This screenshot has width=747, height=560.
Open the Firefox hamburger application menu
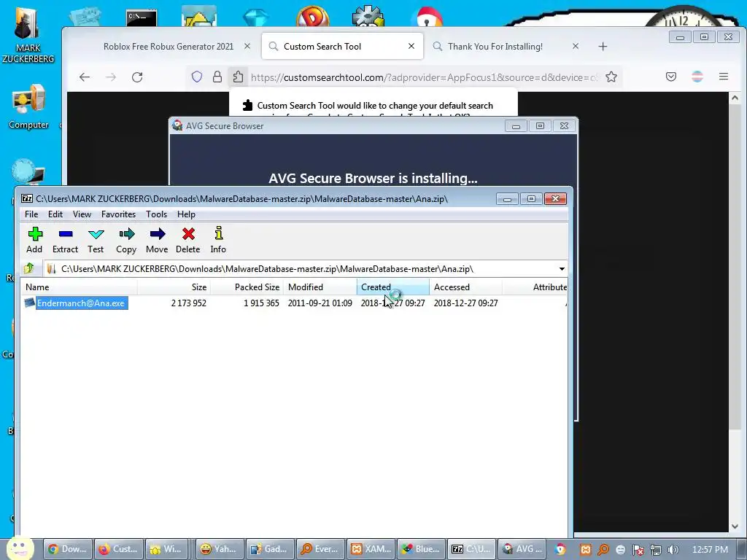tap(724, 77)
